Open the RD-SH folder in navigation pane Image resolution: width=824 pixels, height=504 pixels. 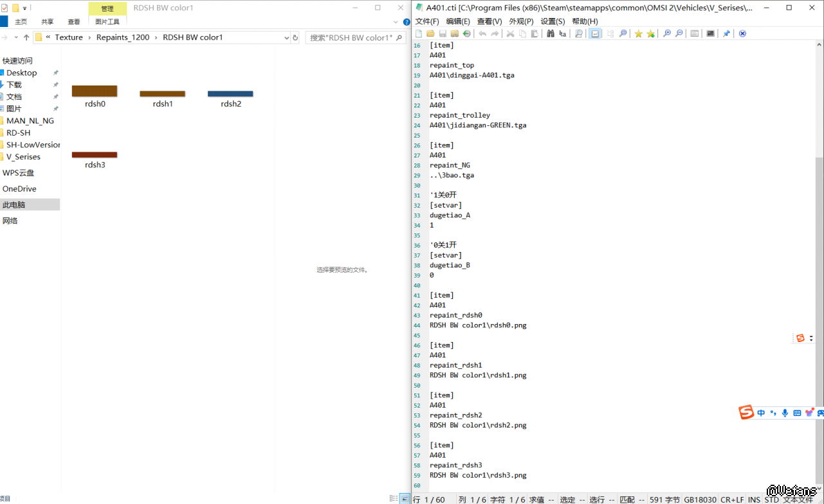coord(19,133)
